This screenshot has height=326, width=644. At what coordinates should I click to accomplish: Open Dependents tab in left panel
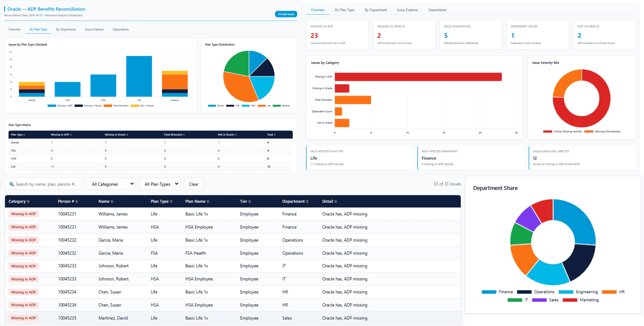click(121, 29)
